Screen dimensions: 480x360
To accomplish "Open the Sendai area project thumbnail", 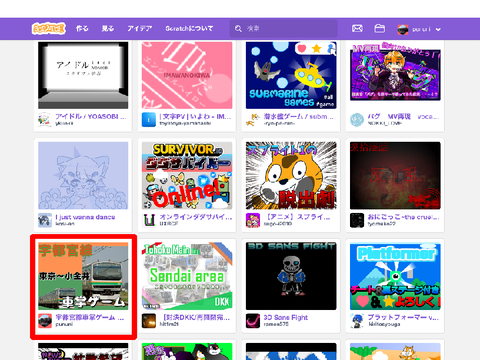I will click(187, 276).
